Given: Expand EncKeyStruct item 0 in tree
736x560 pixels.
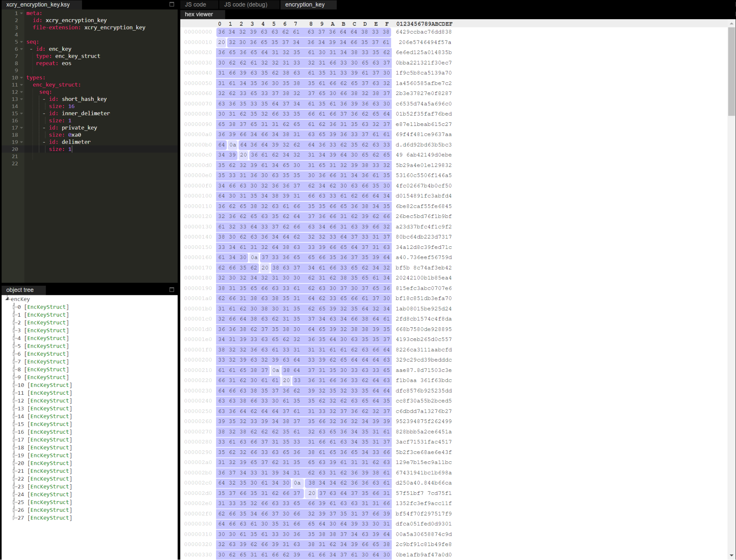Looking at the screenshot, I should 14,307.
